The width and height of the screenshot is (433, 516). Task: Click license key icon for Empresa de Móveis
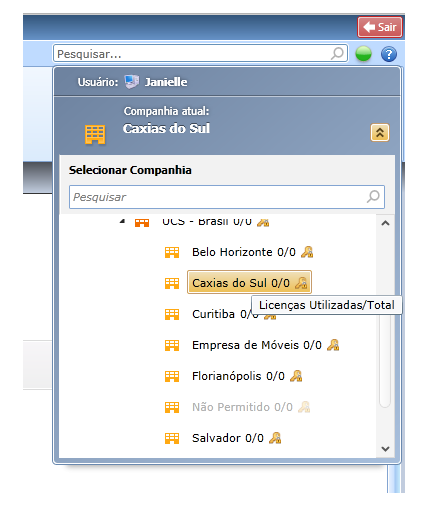click(333, 345)
